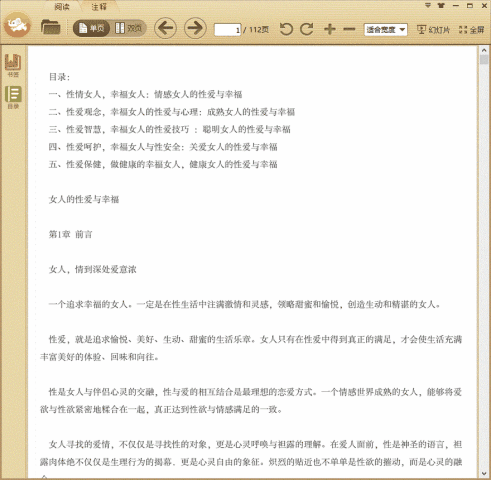
Task: Switch to double page (双页) view
Action: tap(129, 28)
